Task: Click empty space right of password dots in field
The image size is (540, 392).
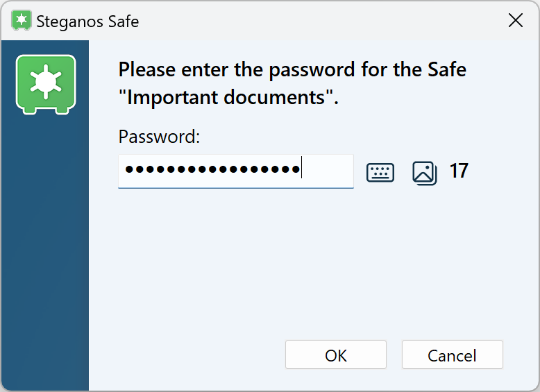Action: [x=326, y=171]
